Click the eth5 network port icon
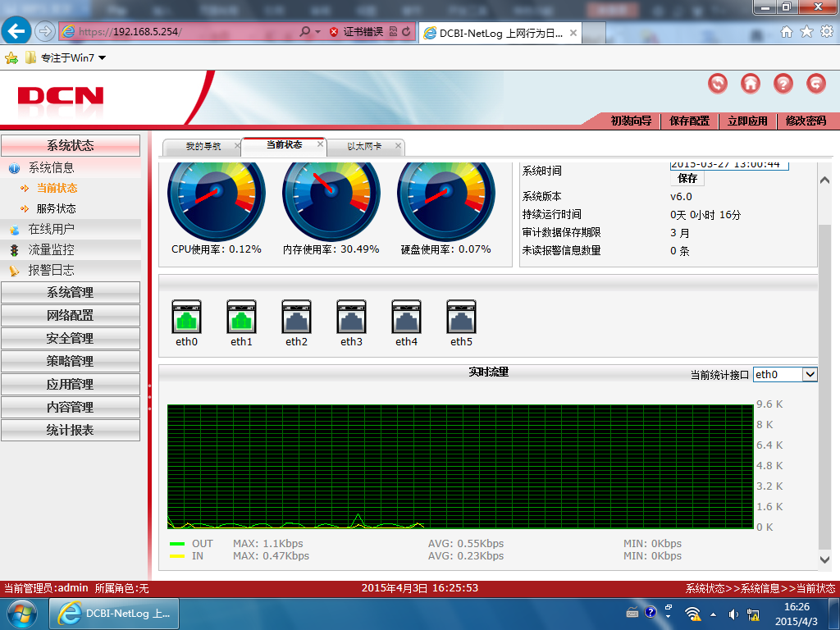 click(x=461, y=317)
